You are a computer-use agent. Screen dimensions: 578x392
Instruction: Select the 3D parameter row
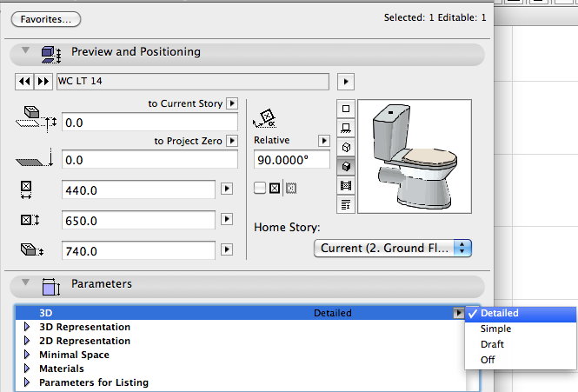240,313
